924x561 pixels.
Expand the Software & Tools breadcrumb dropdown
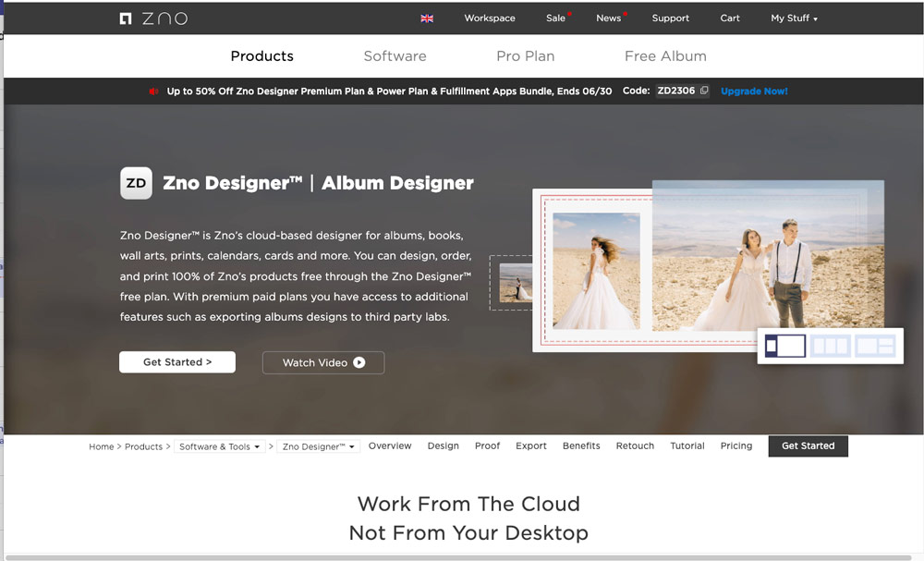point(219,446)
